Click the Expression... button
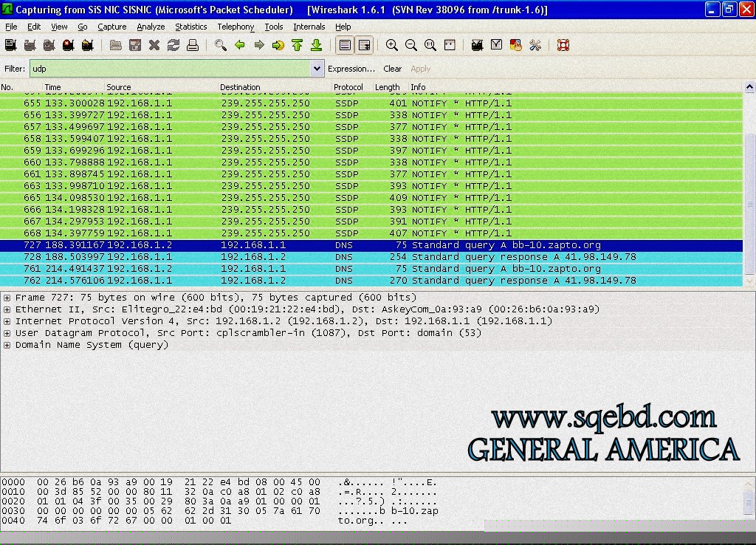Image resolution: width=756 pixels, height=545 pixels. coord(351,69)
